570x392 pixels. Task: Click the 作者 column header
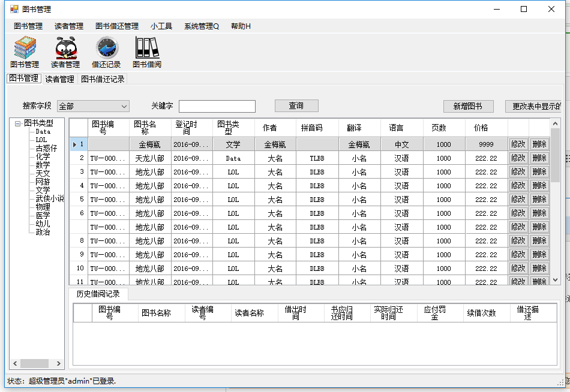tap(275, 128)
